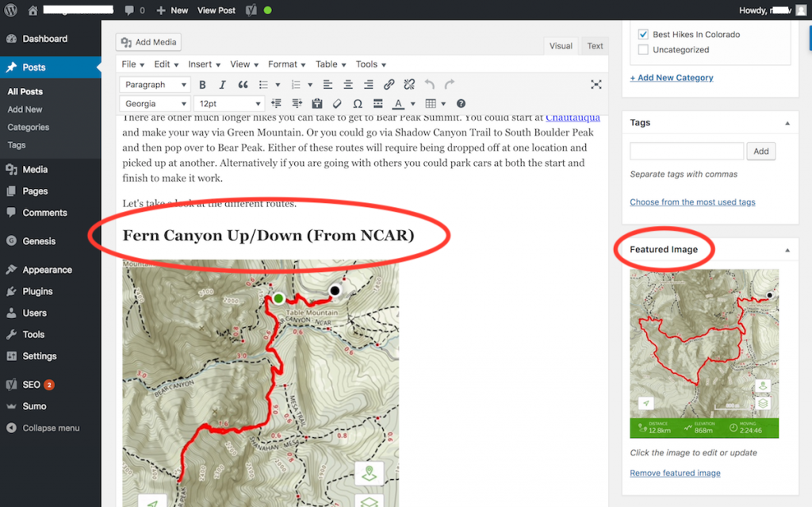Focus the tags input field

(687, 152)
